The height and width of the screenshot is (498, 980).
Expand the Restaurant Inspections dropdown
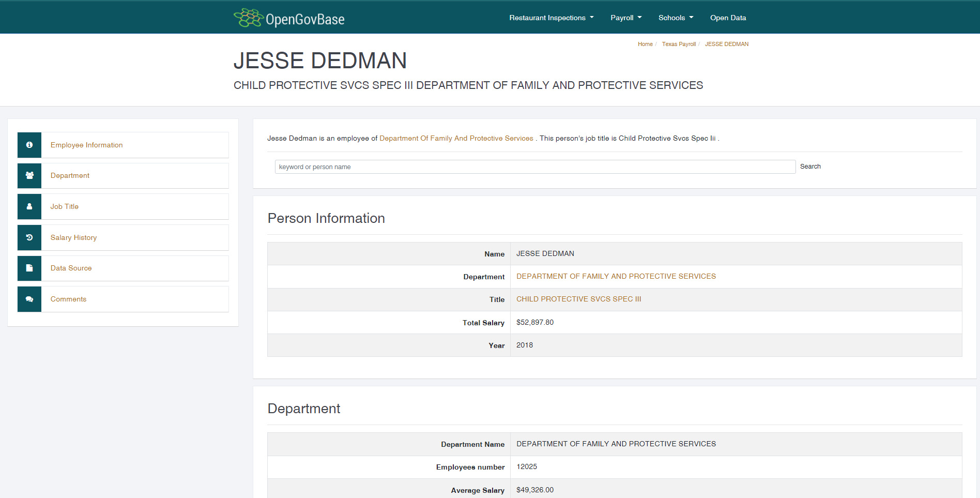click(x=551, y=18)
